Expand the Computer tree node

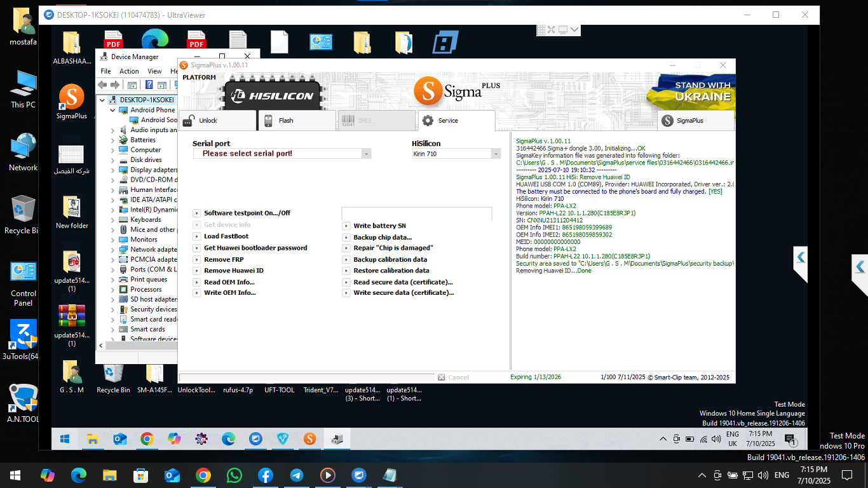[113, 150]
